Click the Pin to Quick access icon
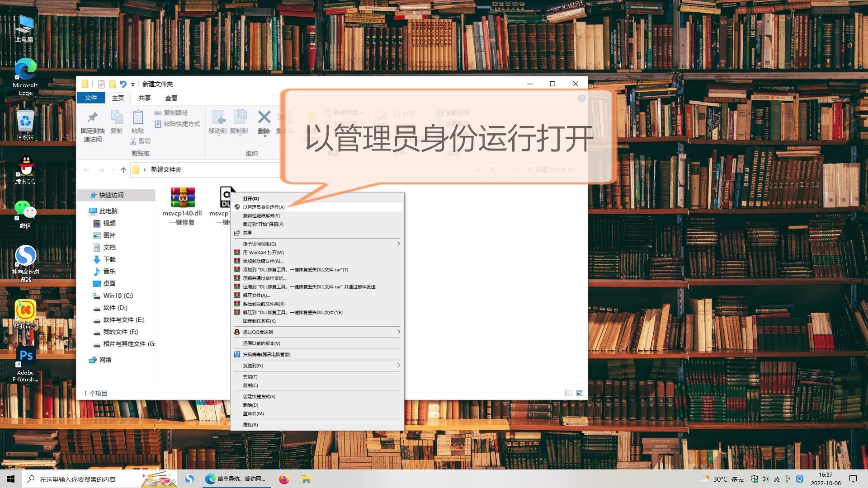The width and height of the screenshot is (868, 488). click(93, 118)
